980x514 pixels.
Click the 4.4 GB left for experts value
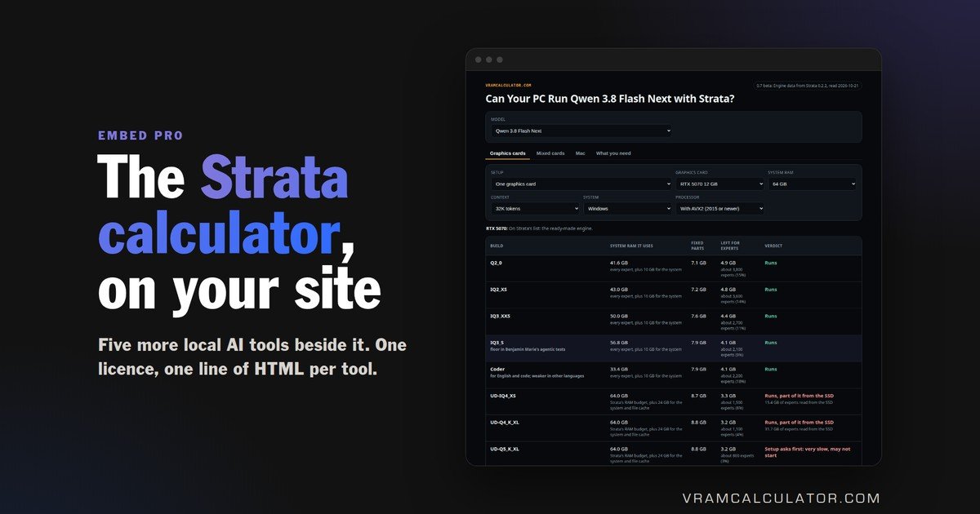point(728,316)
